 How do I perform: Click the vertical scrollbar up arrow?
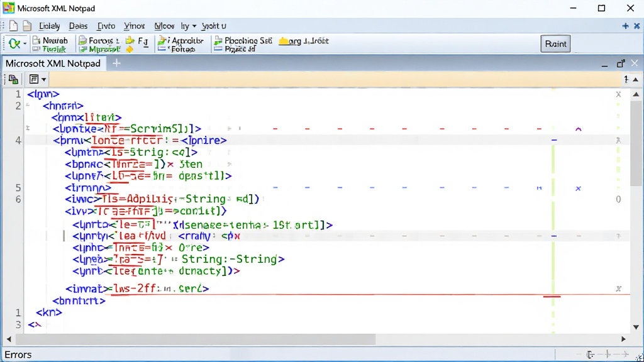point(636,94)
